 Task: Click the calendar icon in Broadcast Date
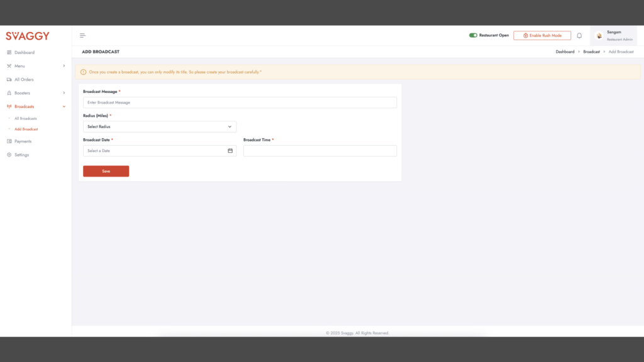tap(230, 151)
